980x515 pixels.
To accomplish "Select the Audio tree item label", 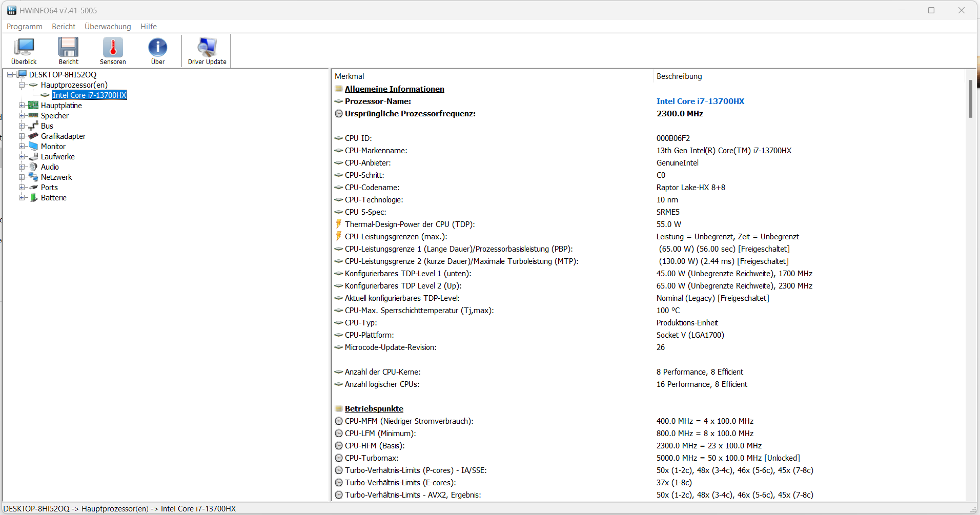I will click(50, 167).
